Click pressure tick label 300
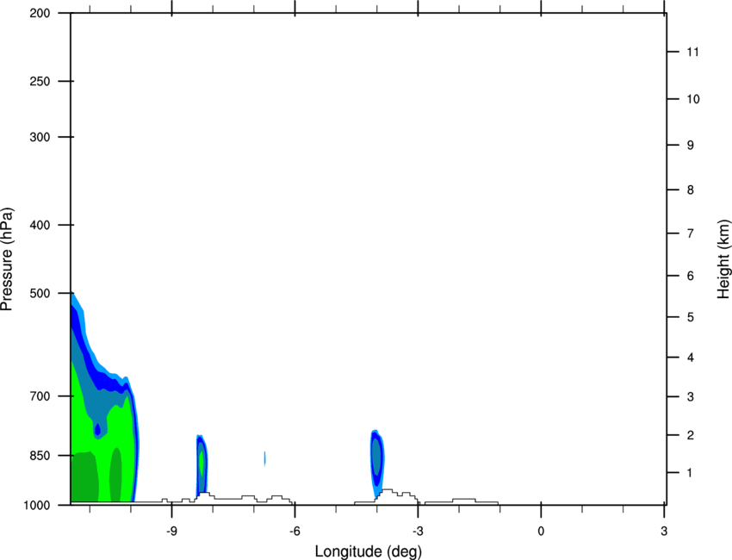 (x=40, y=137)
